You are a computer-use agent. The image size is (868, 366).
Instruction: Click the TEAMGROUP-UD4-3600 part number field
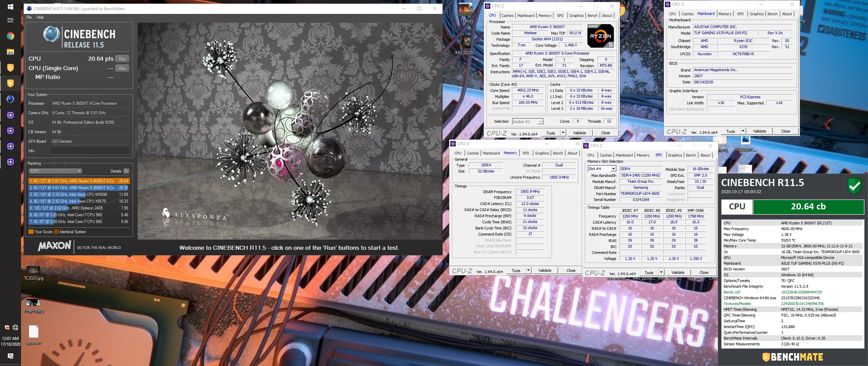pyautogui.click(x=640, y=194)
